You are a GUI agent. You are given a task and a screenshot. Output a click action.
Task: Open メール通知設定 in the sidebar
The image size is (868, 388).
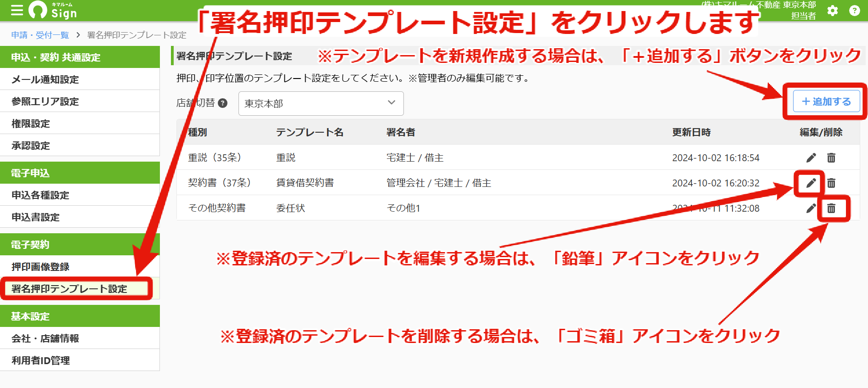pos(80,79)
